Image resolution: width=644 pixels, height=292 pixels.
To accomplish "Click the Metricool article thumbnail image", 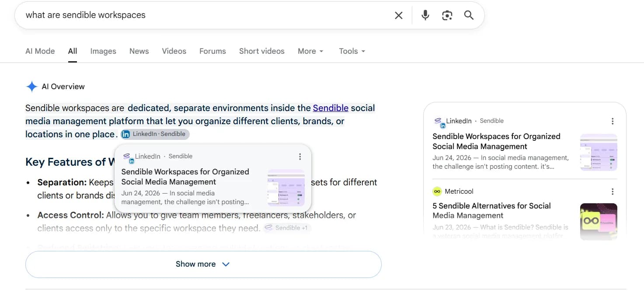I will point(599,222).
